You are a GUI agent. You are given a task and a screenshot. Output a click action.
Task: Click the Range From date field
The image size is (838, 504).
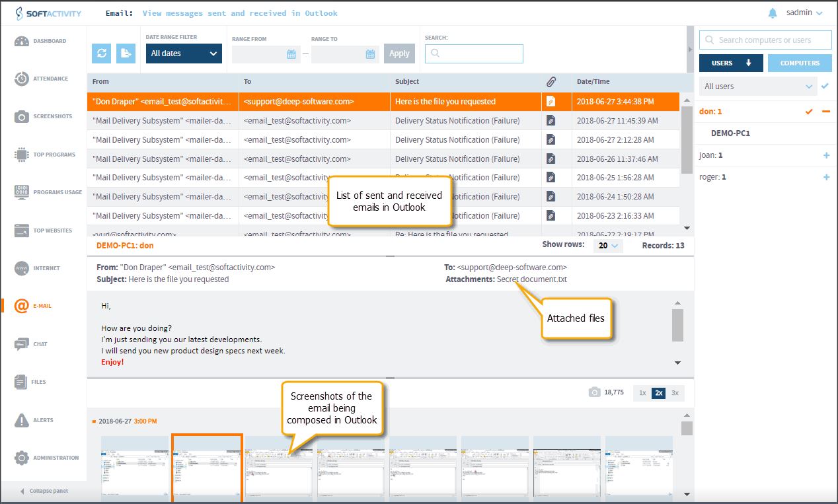tap(265, 54)
